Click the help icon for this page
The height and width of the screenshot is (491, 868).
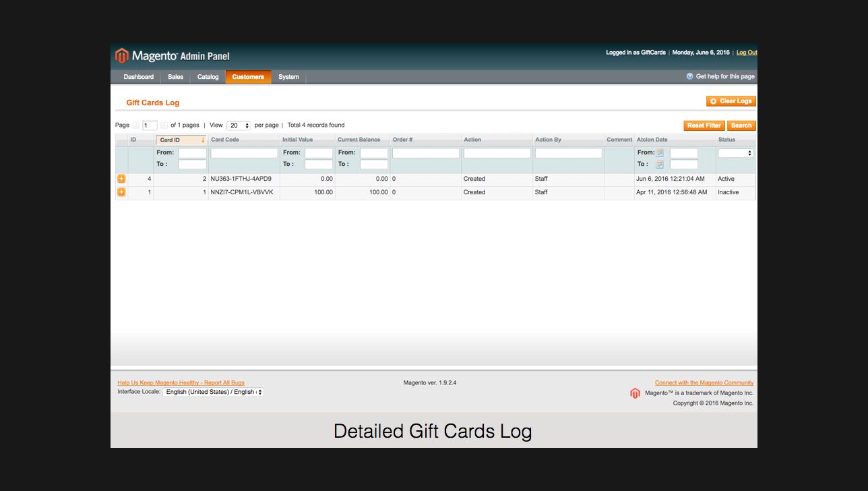pyautogui.click(x=689, y=76)
